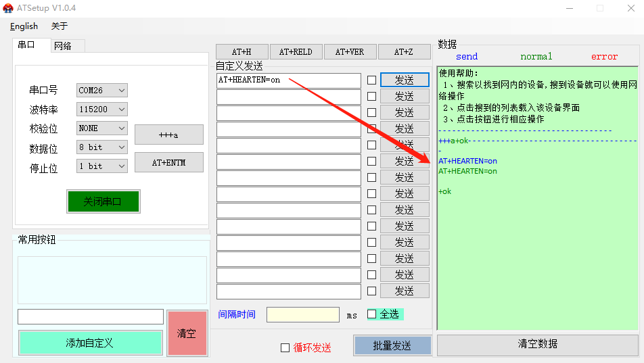Open the English menu
Screen dimensions: 644x363
coord(24,26)
